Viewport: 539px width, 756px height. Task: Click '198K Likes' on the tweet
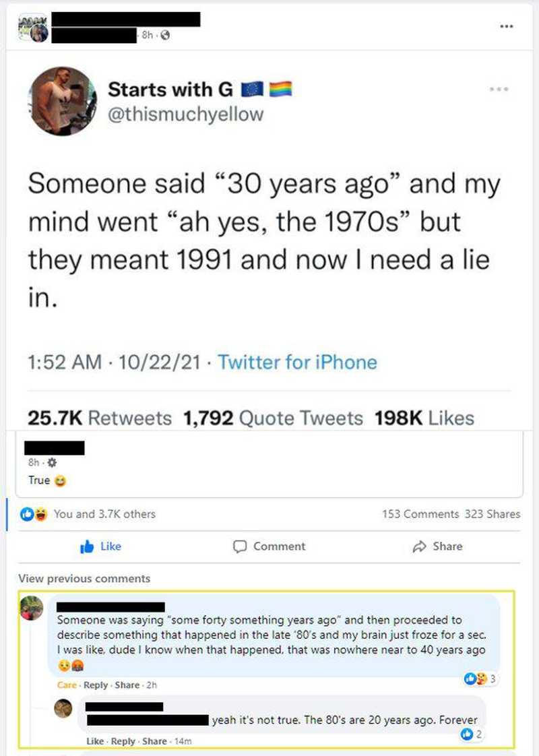tap(429, 417)
